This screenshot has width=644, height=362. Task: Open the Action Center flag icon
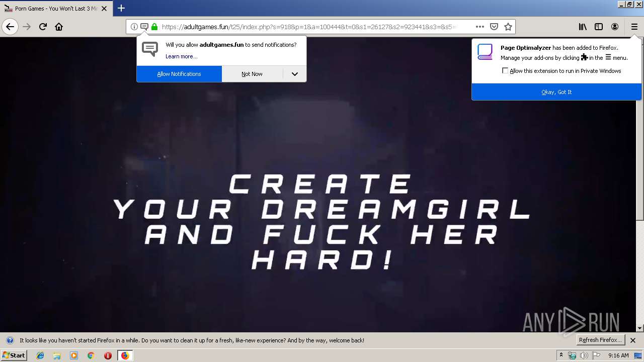click(596, 355)
